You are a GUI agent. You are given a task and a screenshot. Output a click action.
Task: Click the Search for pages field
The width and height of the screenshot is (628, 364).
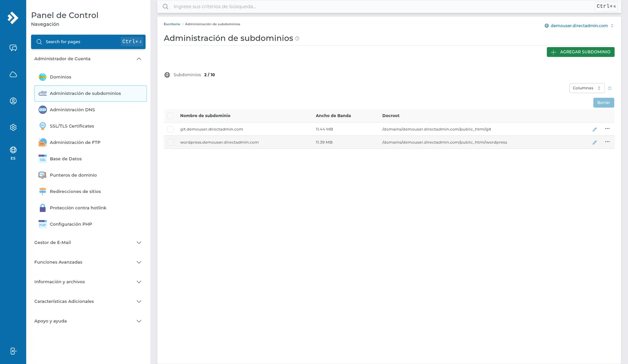(88, 42)
